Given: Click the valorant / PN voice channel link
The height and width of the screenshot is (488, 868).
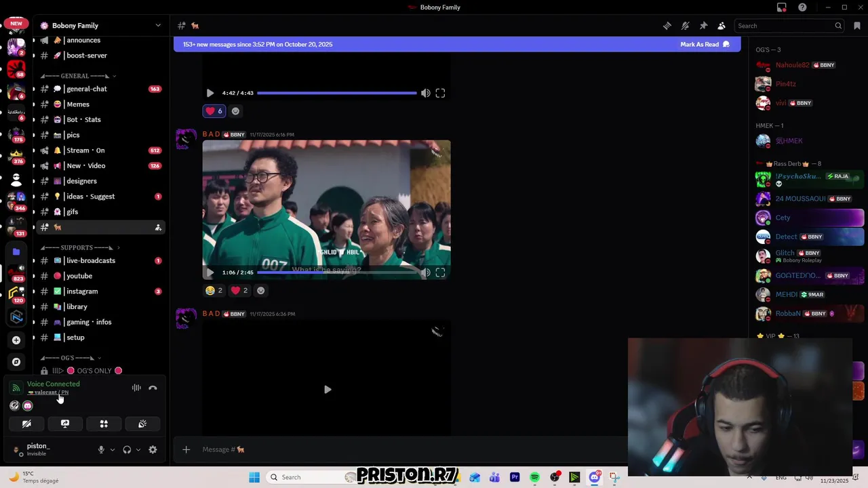Looking at the screenshot, I should point(48,392).
